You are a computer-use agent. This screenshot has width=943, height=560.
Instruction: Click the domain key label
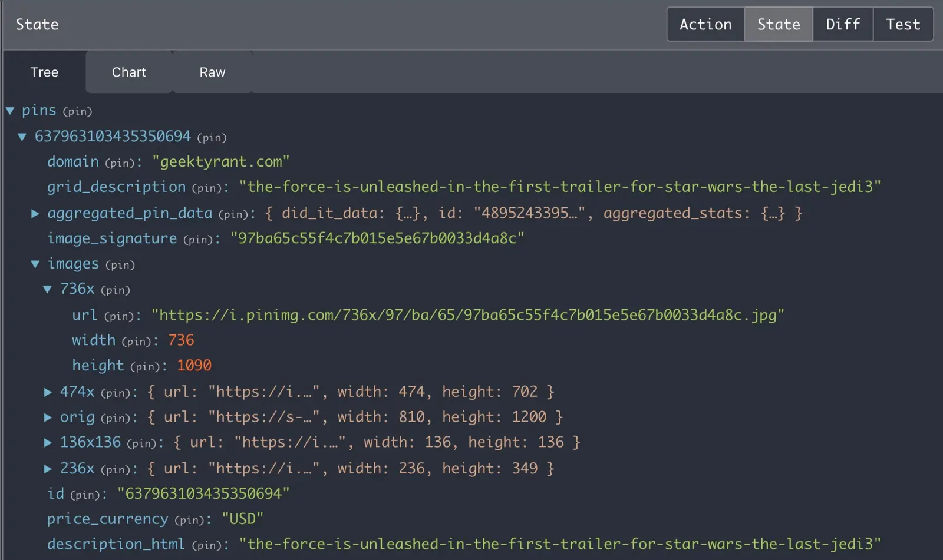73,162
